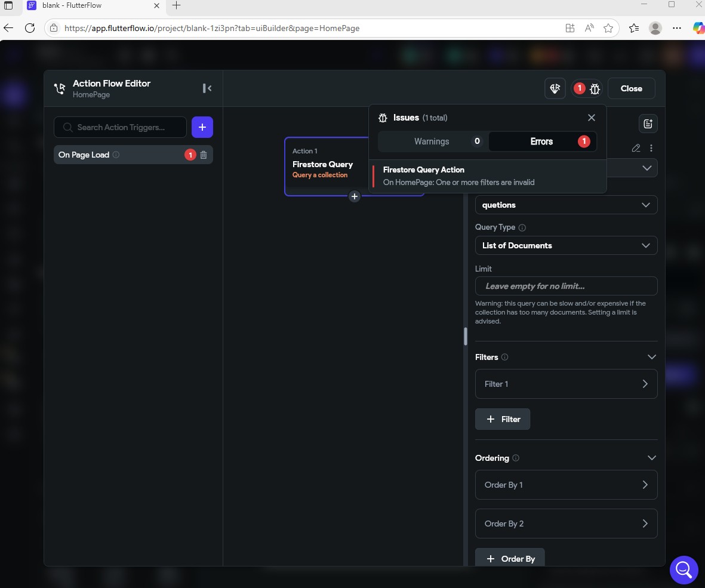Add a new Filter
The width and height of the screenshot is (705, 588).
(503, 419)
